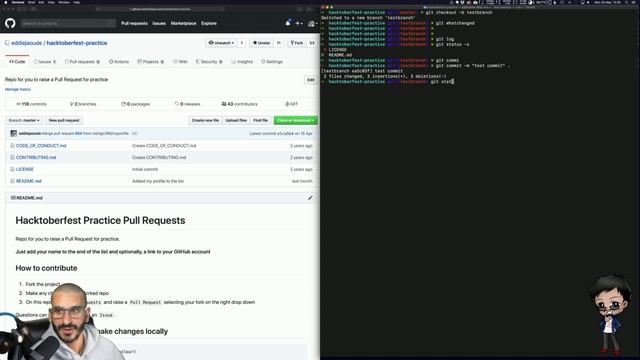Open the Insights tab
Screen dimensions: 640x360
click(x=242, y=62)
